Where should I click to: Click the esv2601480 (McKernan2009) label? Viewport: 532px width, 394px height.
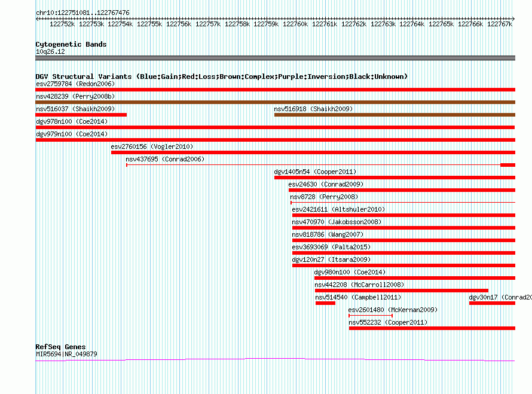tap(393, 310)
